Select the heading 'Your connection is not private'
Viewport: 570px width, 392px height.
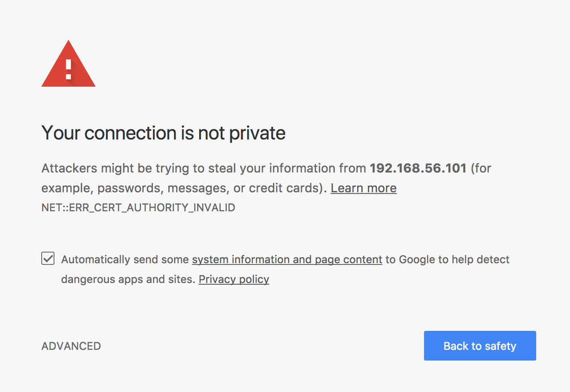click(163, 133)
